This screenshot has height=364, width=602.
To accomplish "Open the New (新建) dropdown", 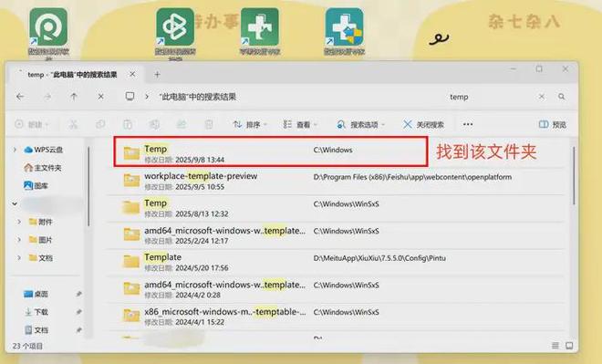I will pyautogui.click(x=32, y=124).
